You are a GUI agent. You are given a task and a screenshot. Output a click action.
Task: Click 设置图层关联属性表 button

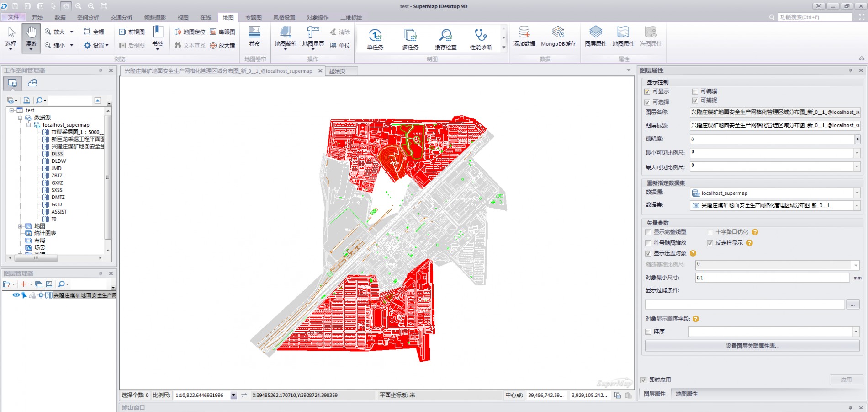pyautogui.click(x=752, y=346)
